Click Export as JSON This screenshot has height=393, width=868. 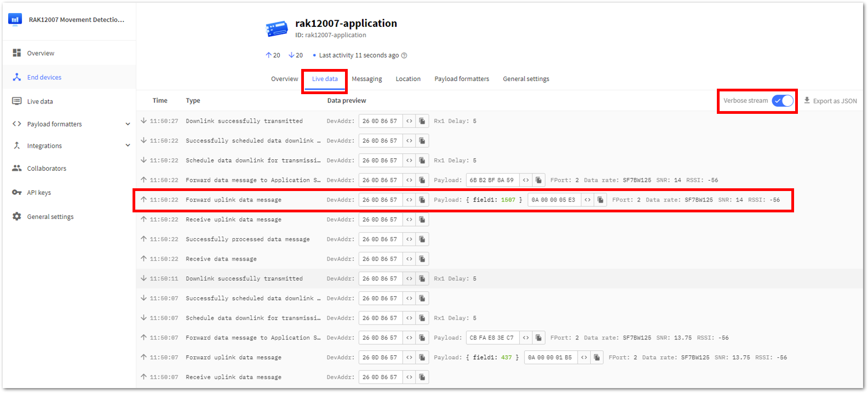pyautogui.click(x=830, y=101)
